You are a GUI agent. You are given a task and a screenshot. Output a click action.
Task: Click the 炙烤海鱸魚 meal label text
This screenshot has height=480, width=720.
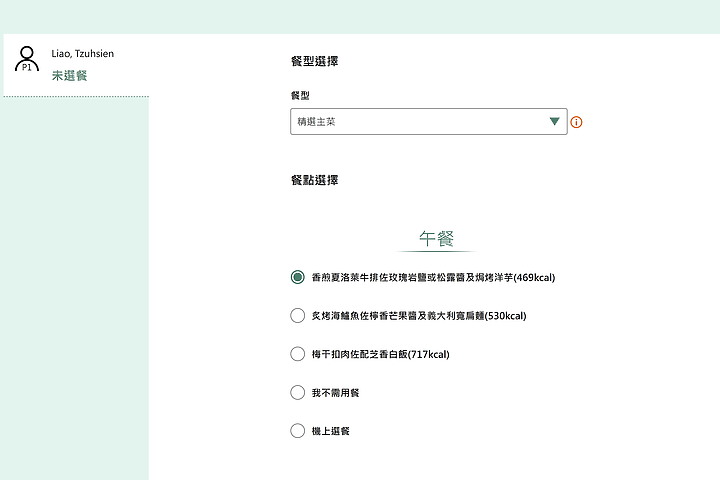coord(419,316)
